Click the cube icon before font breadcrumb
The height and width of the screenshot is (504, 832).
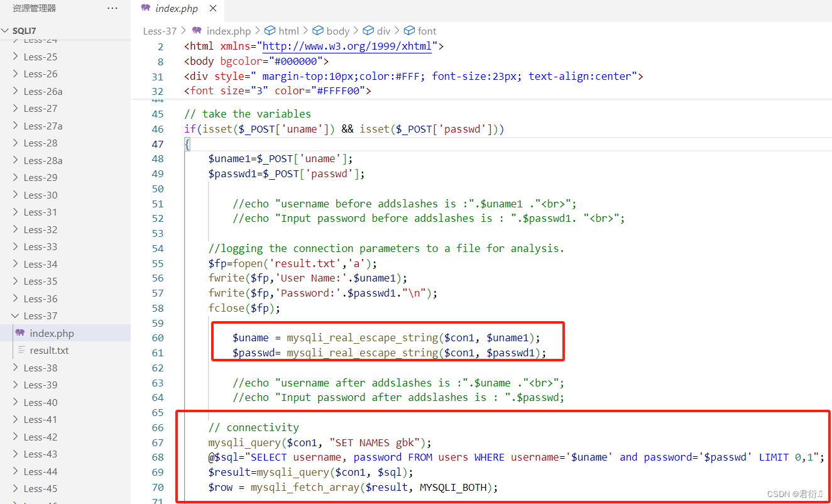(x=409, y=31)
